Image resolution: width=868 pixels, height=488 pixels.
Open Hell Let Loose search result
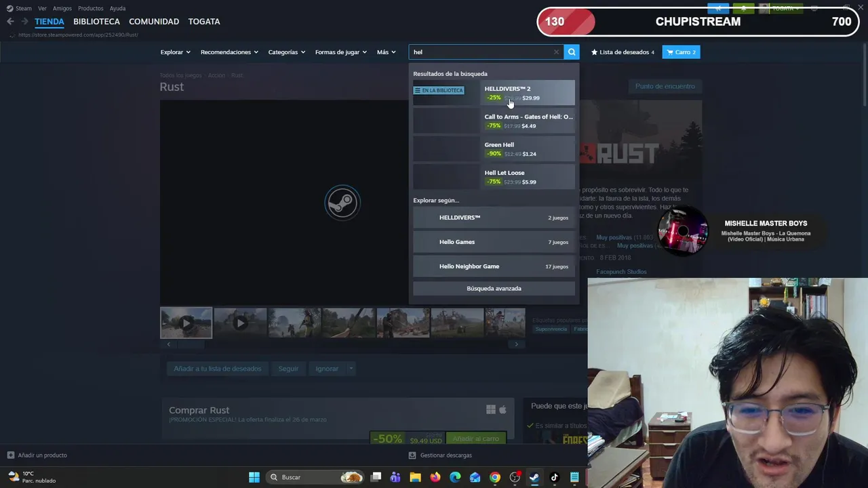(x=494, y=177)
